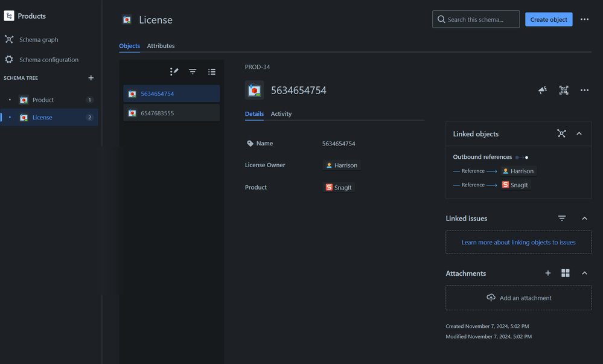Add an attachment with the plus icon
This screenshot has width=603, height=364.
coord(547,273)
